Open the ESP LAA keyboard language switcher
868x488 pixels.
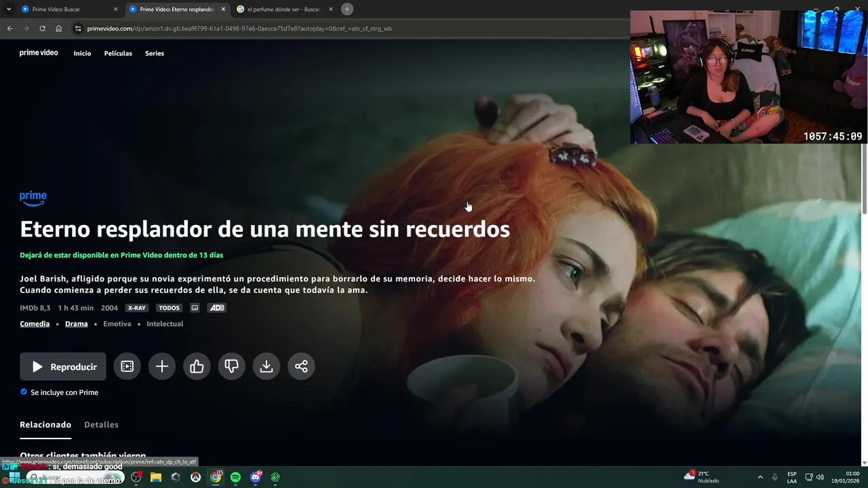coord(792,477)
